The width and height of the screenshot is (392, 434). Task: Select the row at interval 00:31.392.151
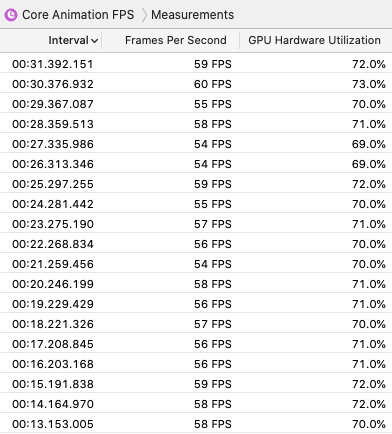coord(196,64)
